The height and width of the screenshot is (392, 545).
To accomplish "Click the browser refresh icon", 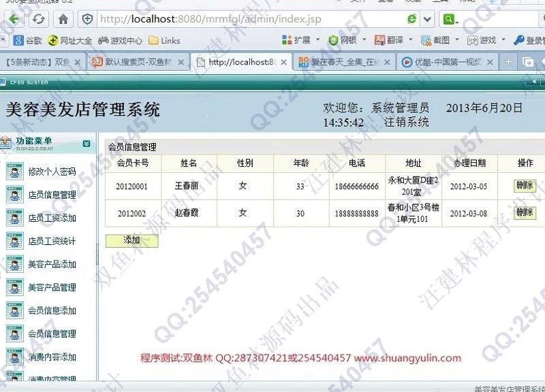I will (38, 19).
